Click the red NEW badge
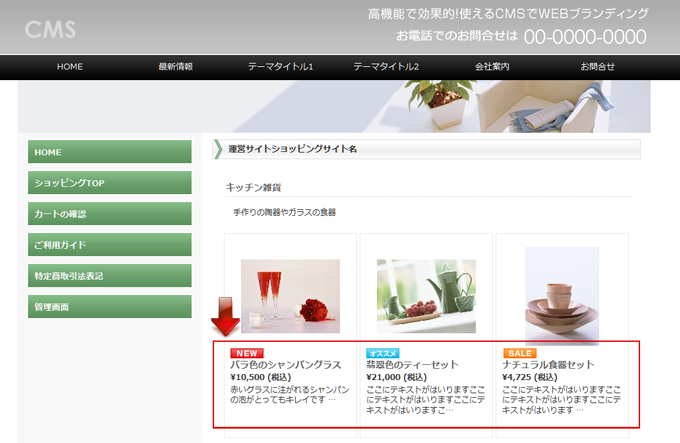 (246, 353)
